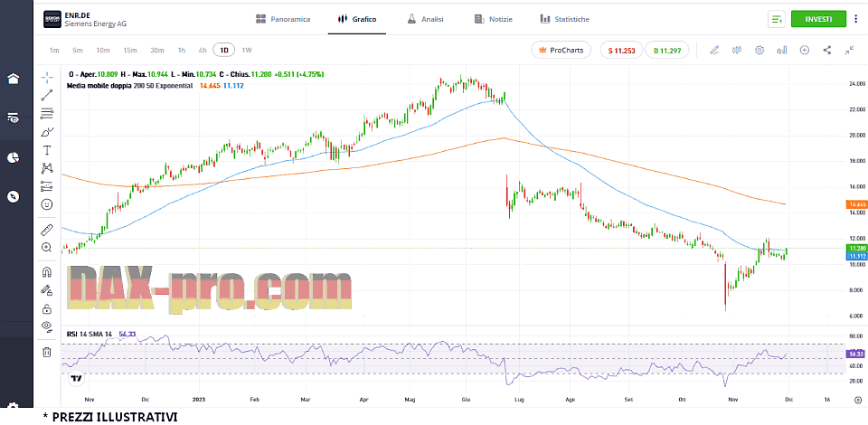Select the zoom in magnifier tool
This screenshot has height=425, width=868.
tap(47, 247)
